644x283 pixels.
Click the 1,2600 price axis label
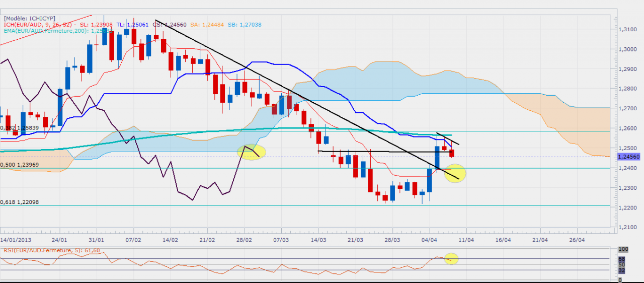626,128
